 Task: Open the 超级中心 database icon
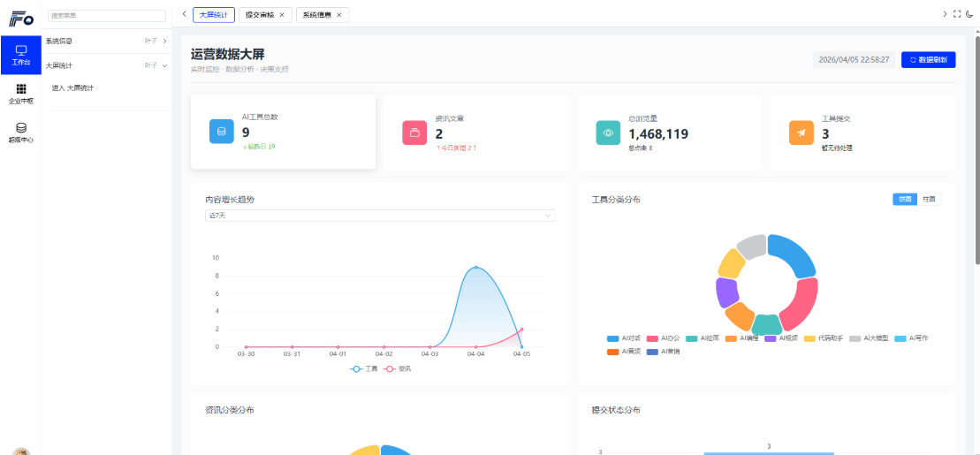click(20, 132)
